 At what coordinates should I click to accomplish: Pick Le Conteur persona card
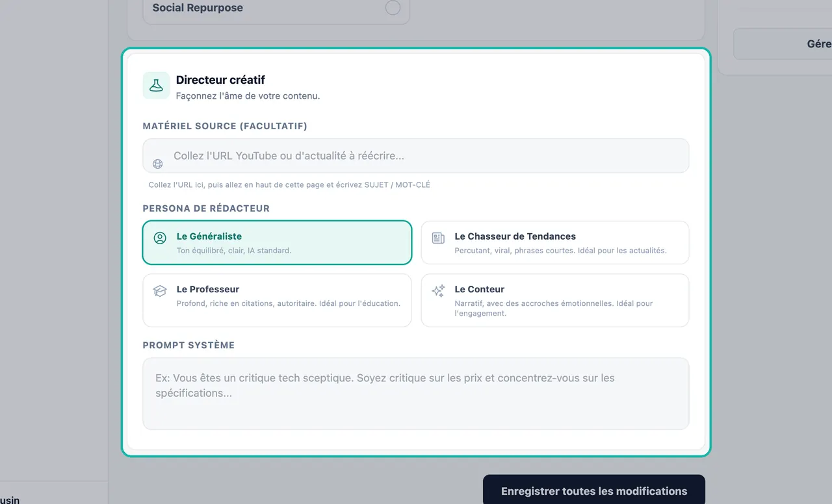[555, 300]
